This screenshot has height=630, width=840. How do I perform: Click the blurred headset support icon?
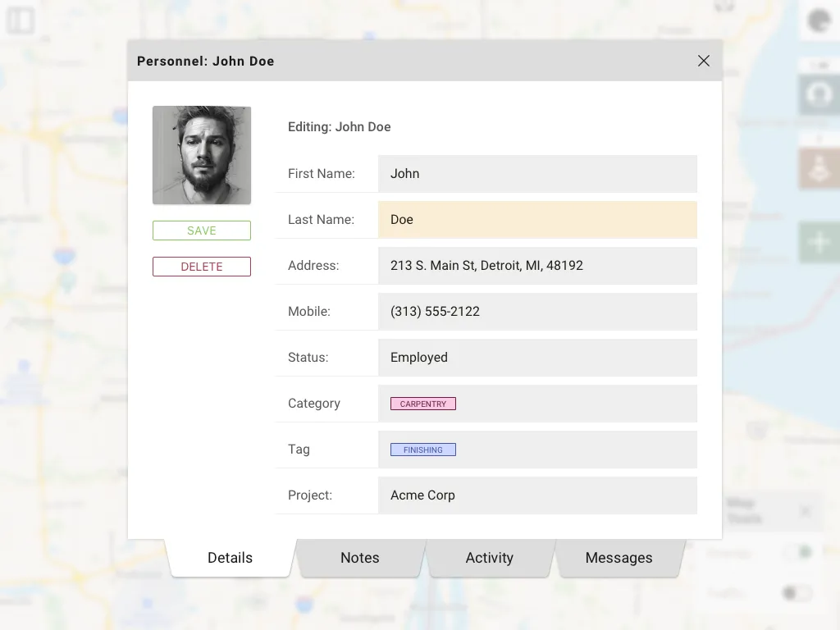click(x=819, y=95)
